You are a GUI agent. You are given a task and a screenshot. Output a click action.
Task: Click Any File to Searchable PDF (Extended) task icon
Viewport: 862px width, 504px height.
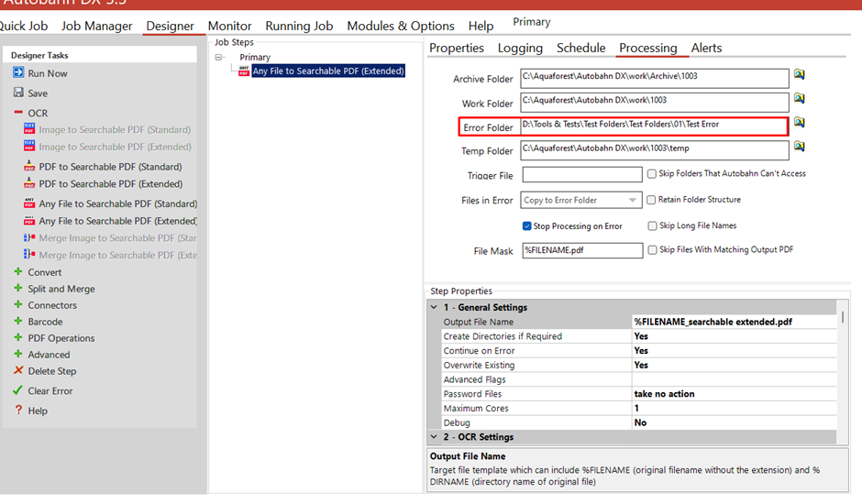pyautogui.click(x=29, y=221)
